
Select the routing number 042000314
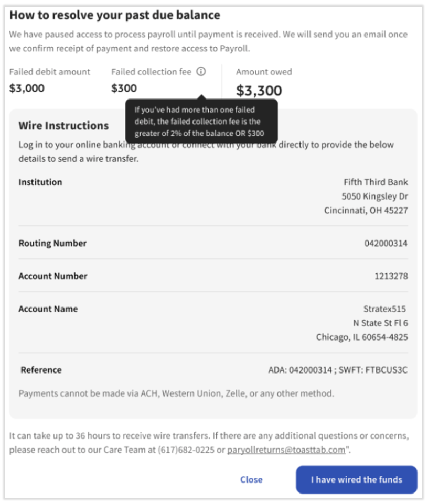(386, 243)
